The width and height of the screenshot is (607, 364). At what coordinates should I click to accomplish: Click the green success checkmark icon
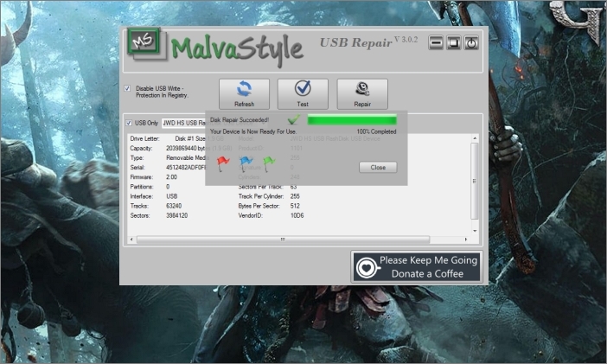click(x=294, y=119)
